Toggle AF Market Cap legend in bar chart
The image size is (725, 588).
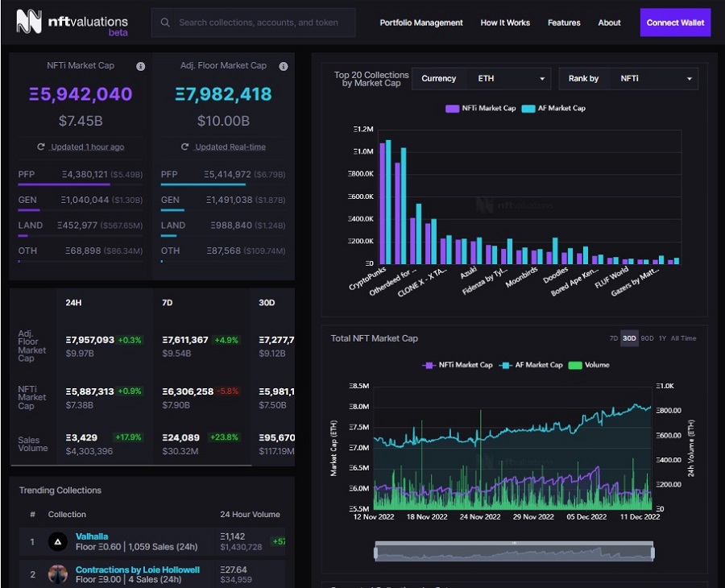pyautogui.click(x=553, y=108)
